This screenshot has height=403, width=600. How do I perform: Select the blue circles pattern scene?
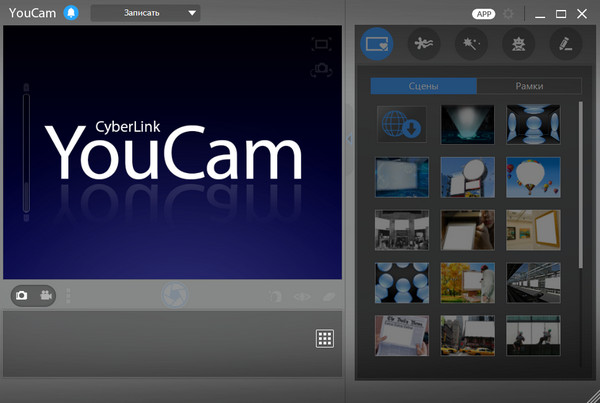pos(402,283)
